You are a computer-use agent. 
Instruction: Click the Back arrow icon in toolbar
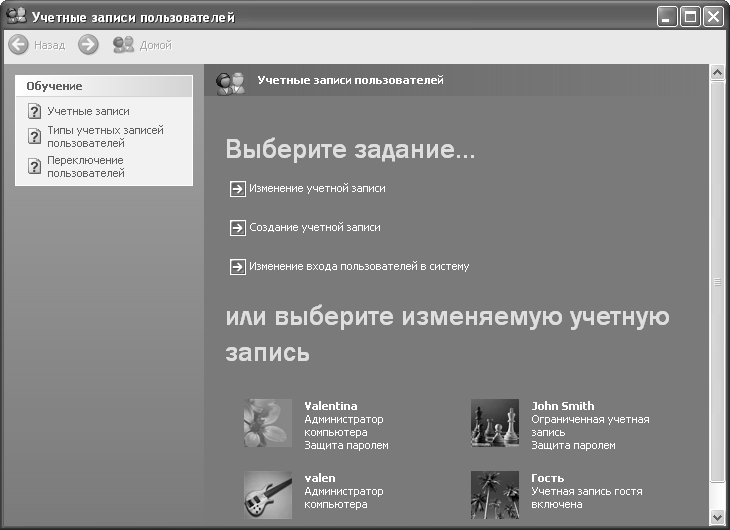click(x=18, y=45)
